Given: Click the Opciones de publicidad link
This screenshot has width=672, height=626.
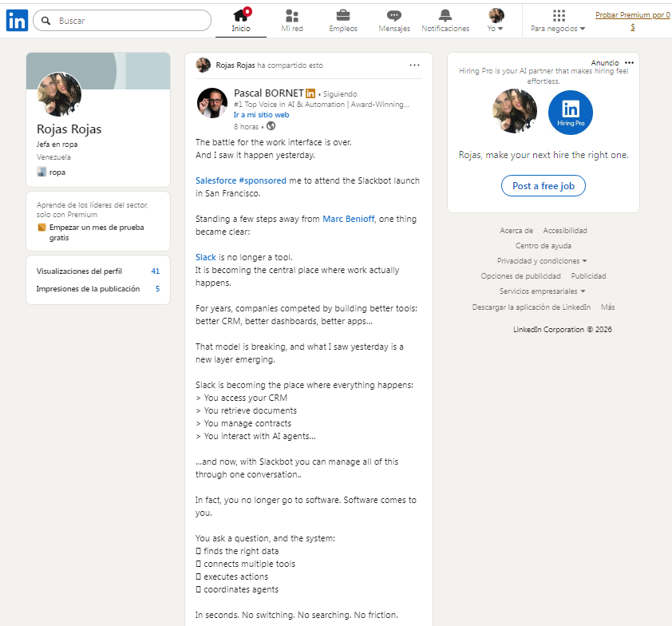Looking at the screenshot, I should 520,276.
